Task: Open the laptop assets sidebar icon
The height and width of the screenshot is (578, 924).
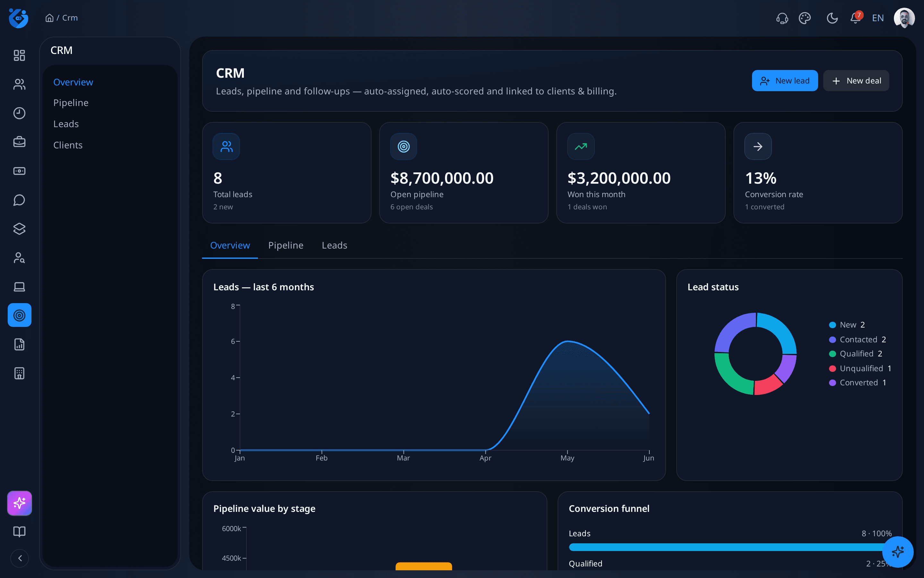Action: click(19, 286)
